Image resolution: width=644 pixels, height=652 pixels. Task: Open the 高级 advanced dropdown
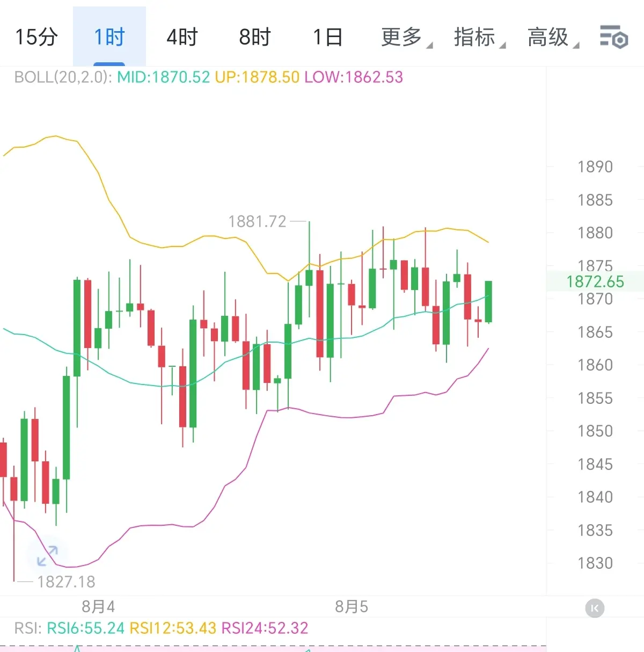click(553, 37)
